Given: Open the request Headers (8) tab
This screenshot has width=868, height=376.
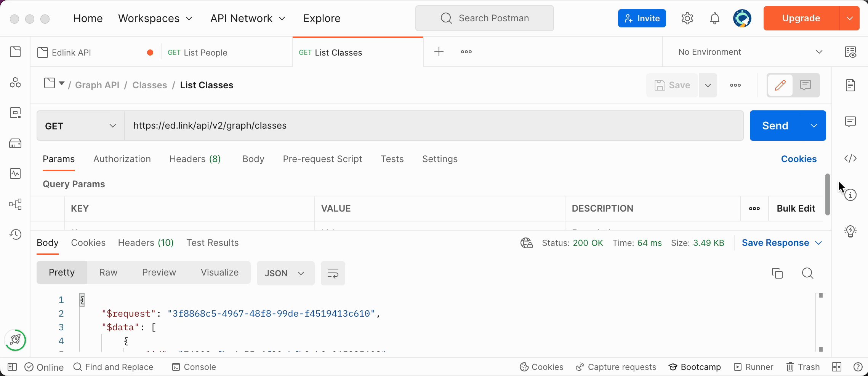Looking at the screenshot, I should point(195,159).
